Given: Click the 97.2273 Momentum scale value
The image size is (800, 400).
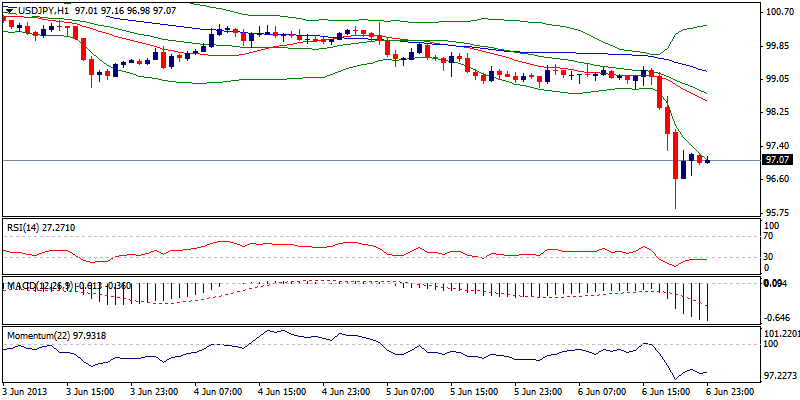Looking at the screenshot, I should (779, 375).
